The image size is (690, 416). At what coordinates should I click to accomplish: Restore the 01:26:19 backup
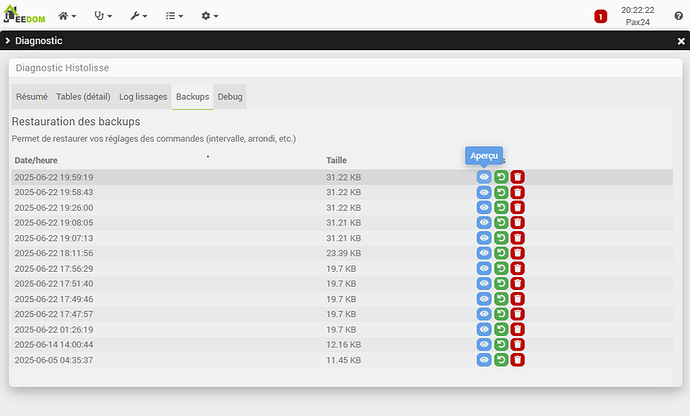click(x=501, y=329)
